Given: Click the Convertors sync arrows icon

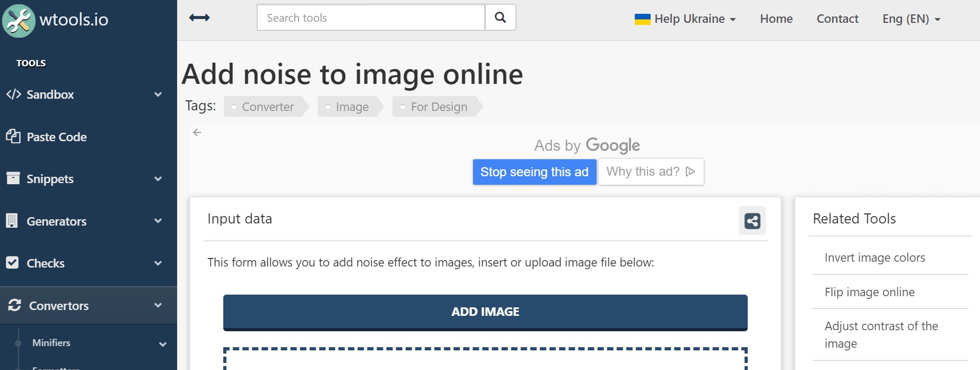Looking at the screenshot, I should pyautogui.click(x=15, y=305).
